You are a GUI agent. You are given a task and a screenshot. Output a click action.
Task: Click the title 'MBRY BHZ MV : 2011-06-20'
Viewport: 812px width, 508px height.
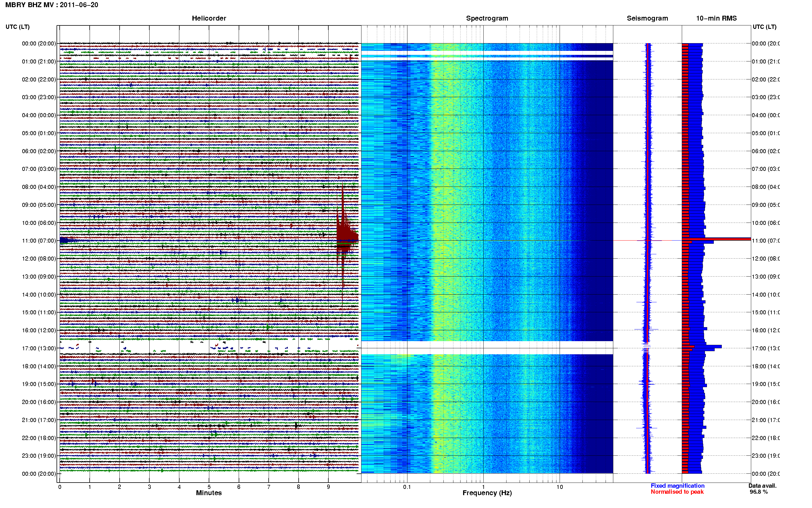(51, 5)
